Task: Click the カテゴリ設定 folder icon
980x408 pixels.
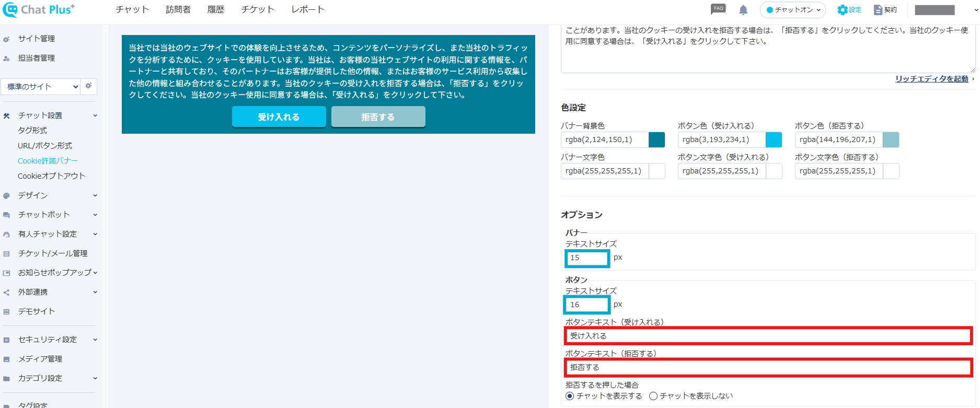Action: click(7, 379)
